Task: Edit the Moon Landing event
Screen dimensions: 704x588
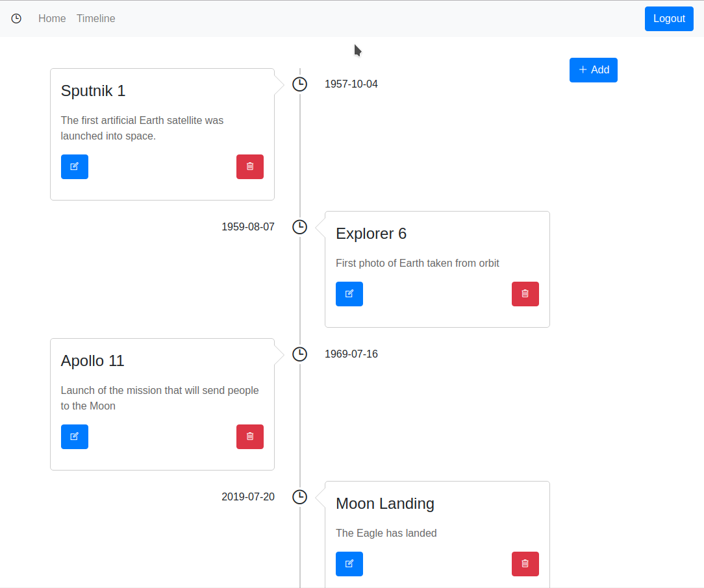Action: [349, 564]
